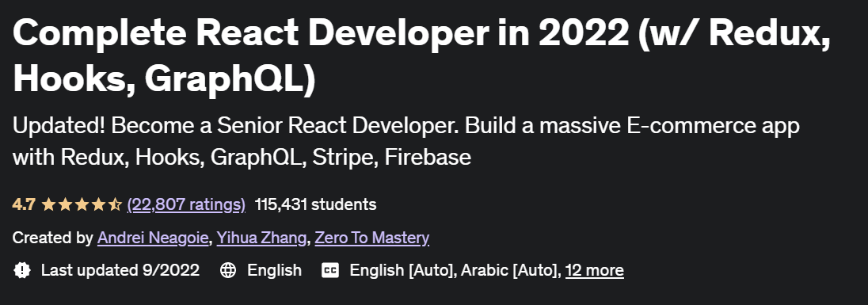Open Andrei Neagoie instructor profile
This screenshot has height=305, width=868.
coord(153,238)
